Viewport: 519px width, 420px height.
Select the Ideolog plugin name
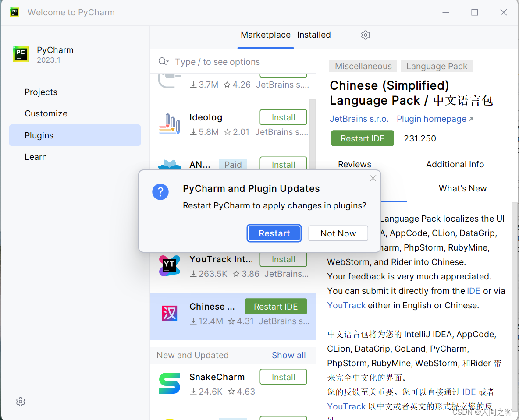(x=206, y=117)
